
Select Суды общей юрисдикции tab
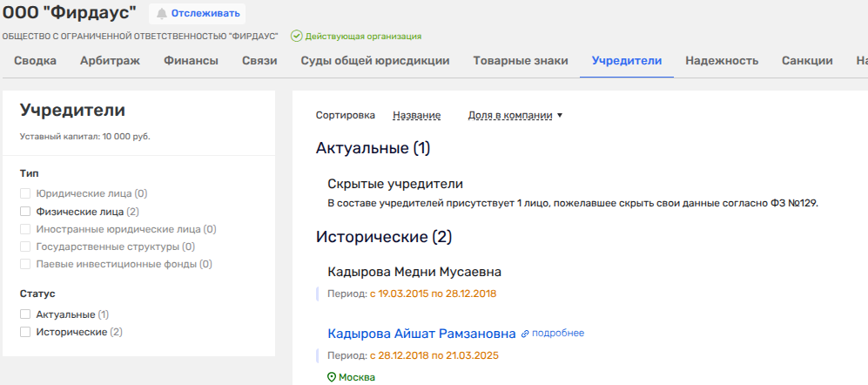pos(374,61)
